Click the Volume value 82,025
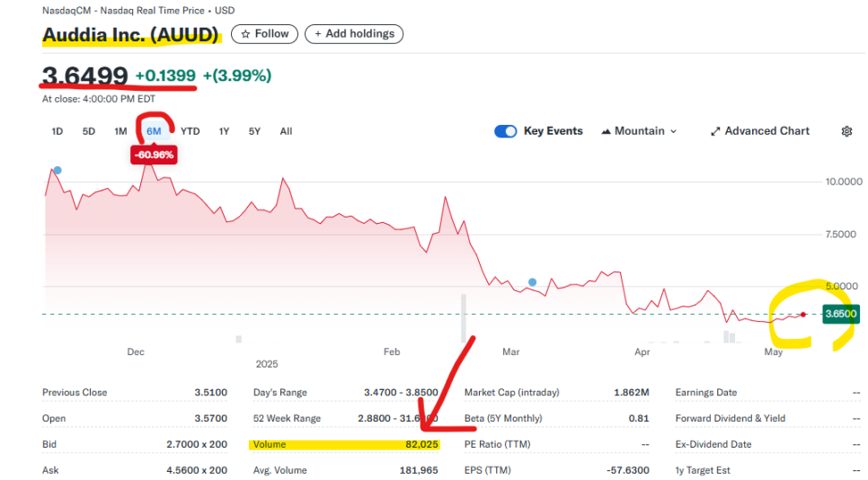 (x=421, y=445)
